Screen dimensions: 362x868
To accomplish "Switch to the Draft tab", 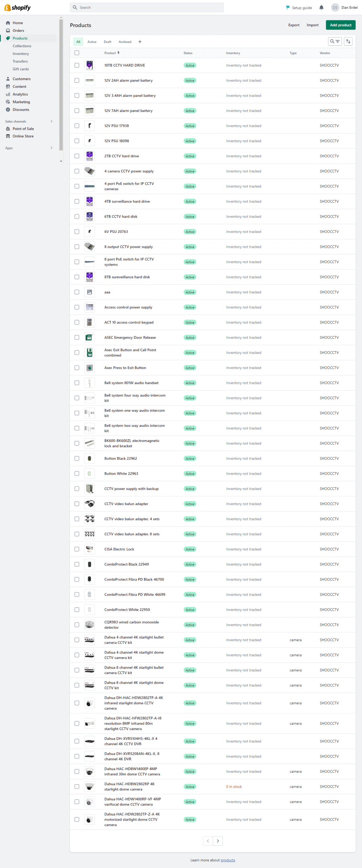I will pos(107,42).
